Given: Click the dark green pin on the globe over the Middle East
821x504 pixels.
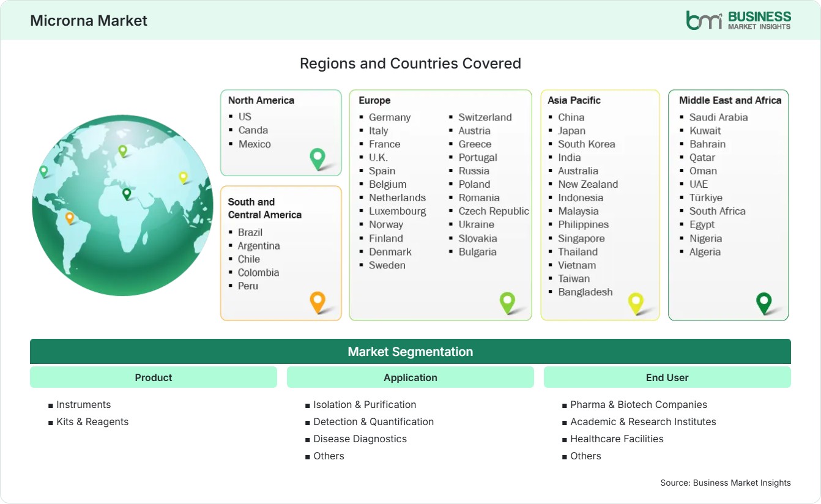Looking at the screenshot, I should [x=127, y=194].
